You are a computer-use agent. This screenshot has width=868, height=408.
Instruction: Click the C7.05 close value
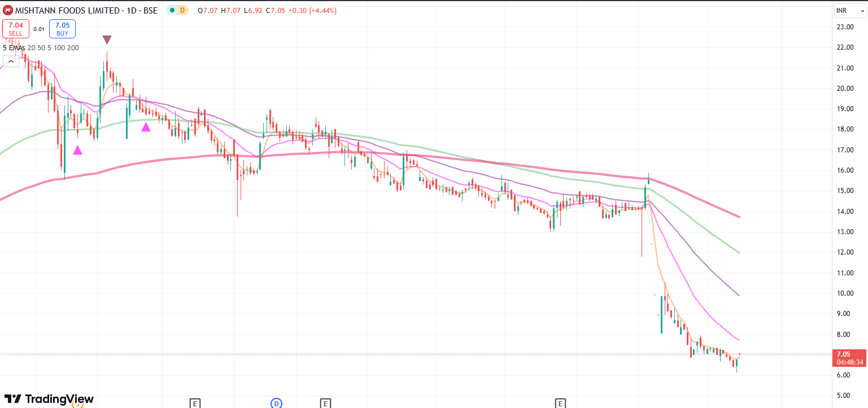click(277, 10)
